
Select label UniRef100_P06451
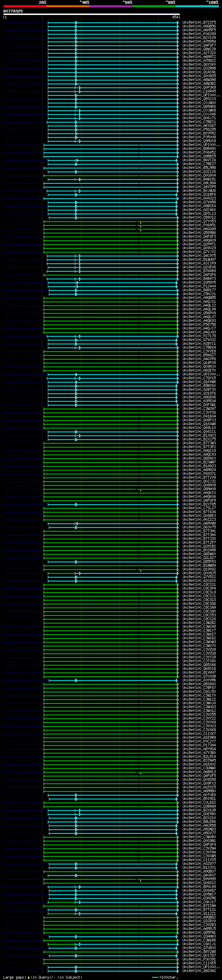coord(199,225)
